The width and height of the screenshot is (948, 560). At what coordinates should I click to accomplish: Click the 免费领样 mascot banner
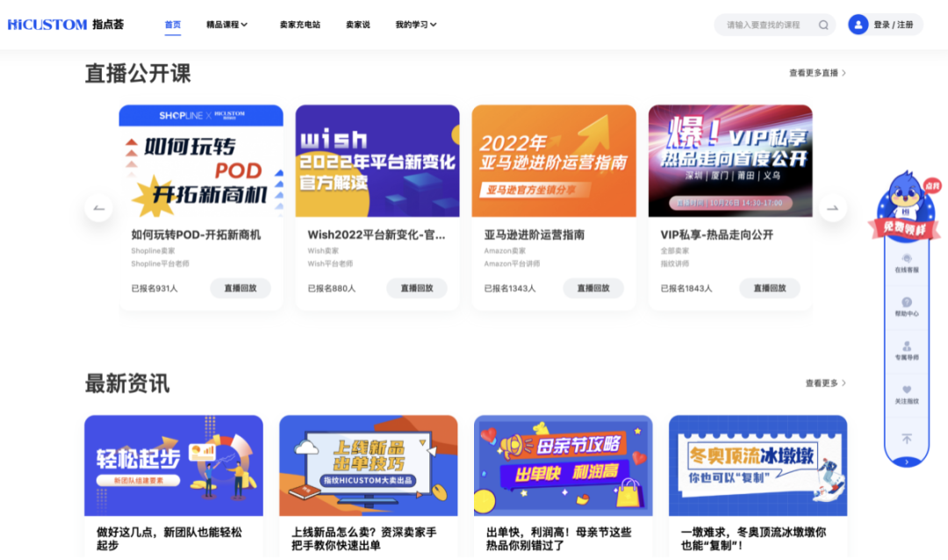coord(904,205)
